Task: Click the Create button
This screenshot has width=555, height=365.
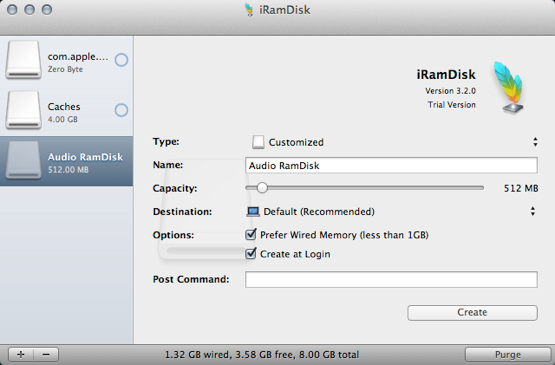Action: click(x=473, y=313)
